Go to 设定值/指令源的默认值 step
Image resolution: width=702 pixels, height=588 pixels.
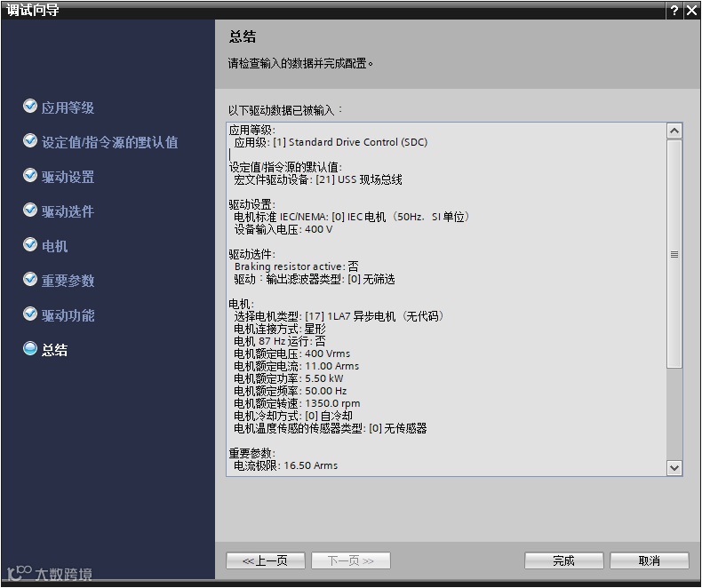(x=109, y=142)
